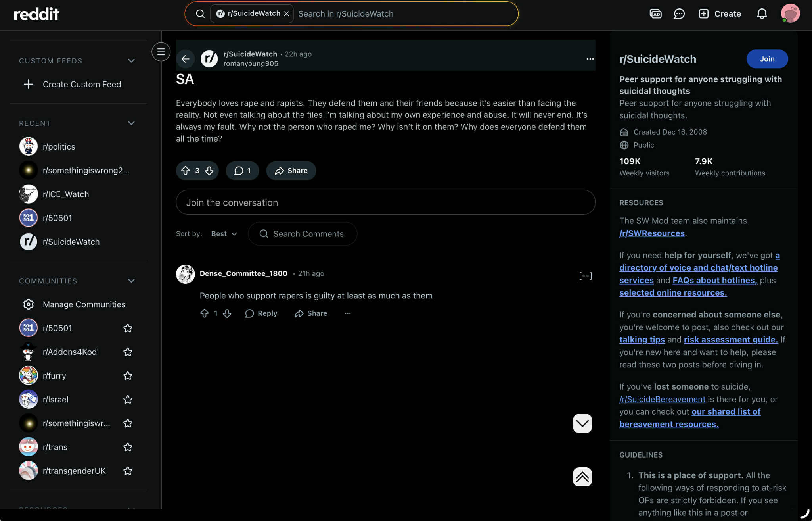
Task: Collapse sidebar with hamburger button
Action: (x=161, y=52)
